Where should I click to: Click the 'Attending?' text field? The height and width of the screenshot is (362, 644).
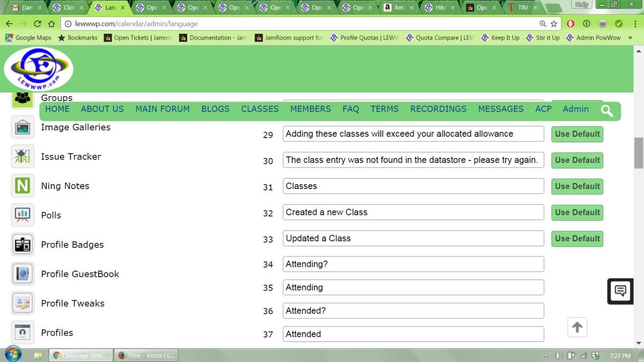(413, 264)
